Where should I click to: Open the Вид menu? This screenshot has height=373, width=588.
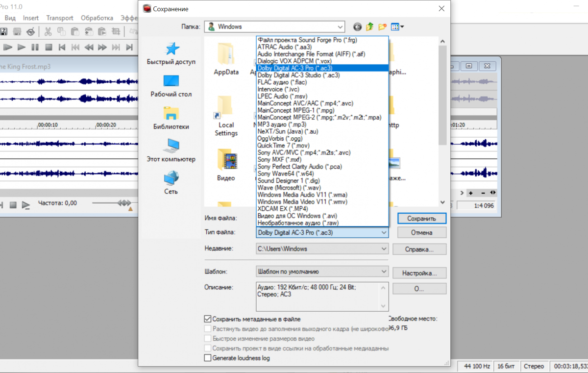click(10, 18)
